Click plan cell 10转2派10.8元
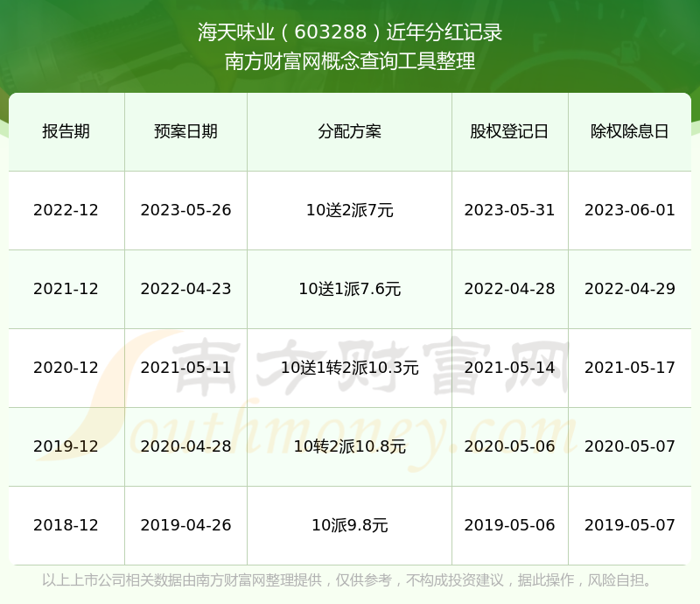This screenshot has width=700, height=604. pos(349,446)
